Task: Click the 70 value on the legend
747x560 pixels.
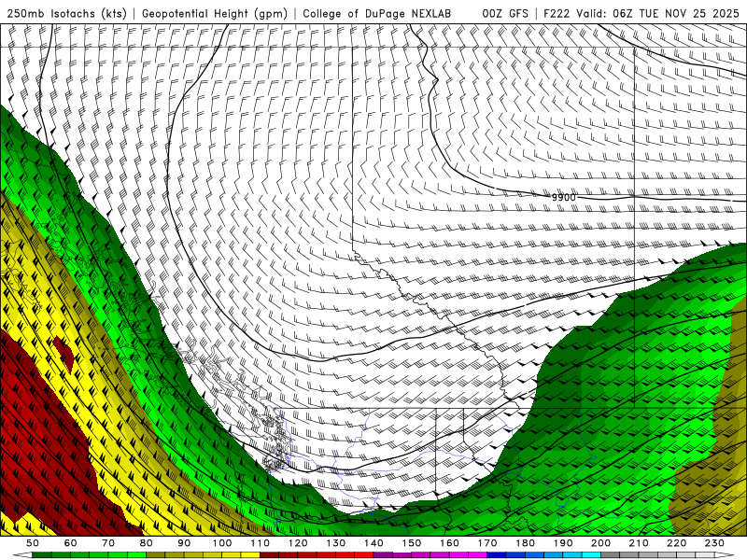Action: (108, 543)
